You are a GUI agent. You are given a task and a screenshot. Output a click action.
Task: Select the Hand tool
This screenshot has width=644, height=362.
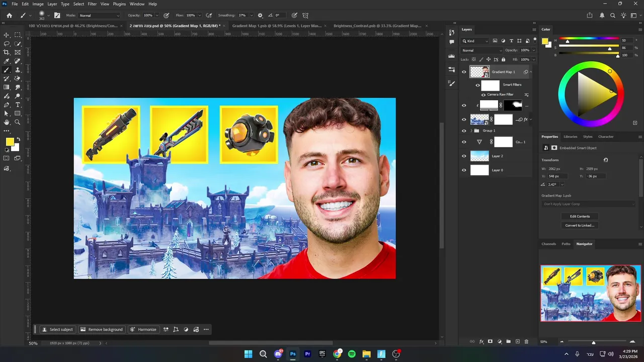pos(7,122)
